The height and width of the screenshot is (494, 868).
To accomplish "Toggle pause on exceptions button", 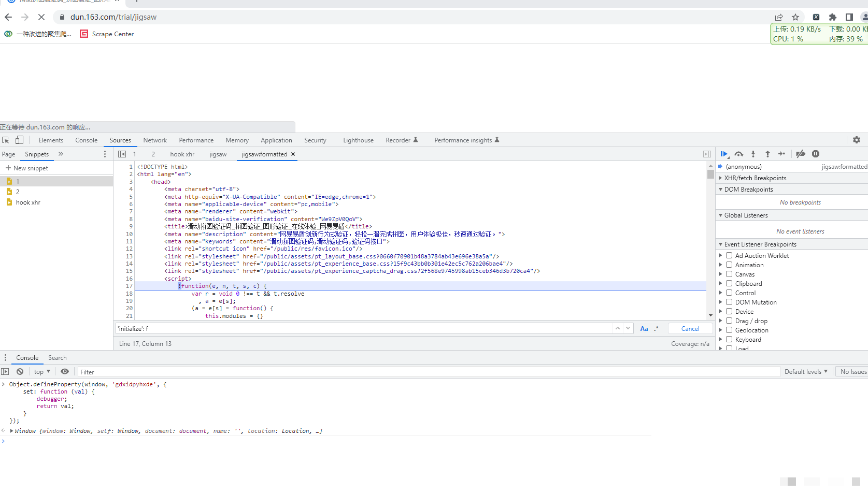I will (x=816, y=154).
